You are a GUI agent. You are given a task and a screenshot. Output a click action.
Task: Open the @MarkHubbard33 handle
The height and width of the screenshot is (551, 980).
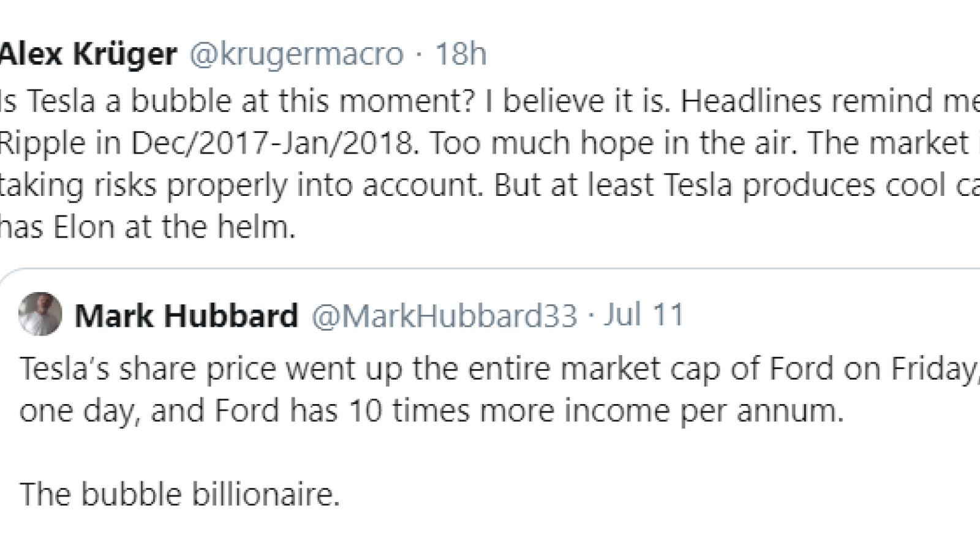coord(445,316)
